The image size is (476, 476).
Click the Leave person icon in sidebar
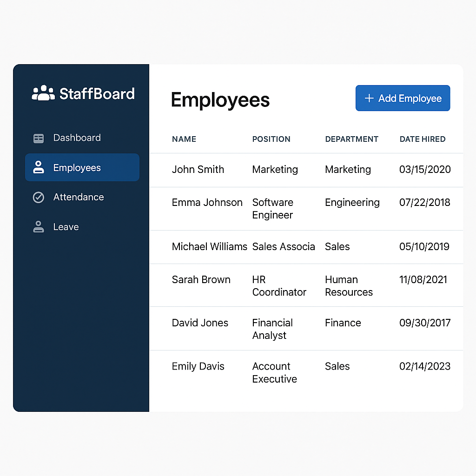(39, 227)
